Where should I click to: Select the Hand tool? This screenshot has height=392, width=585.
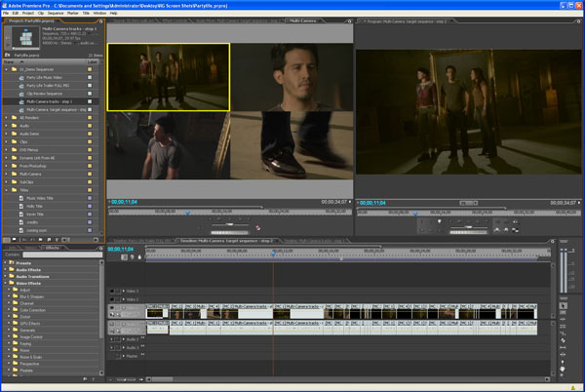[563, 369]
